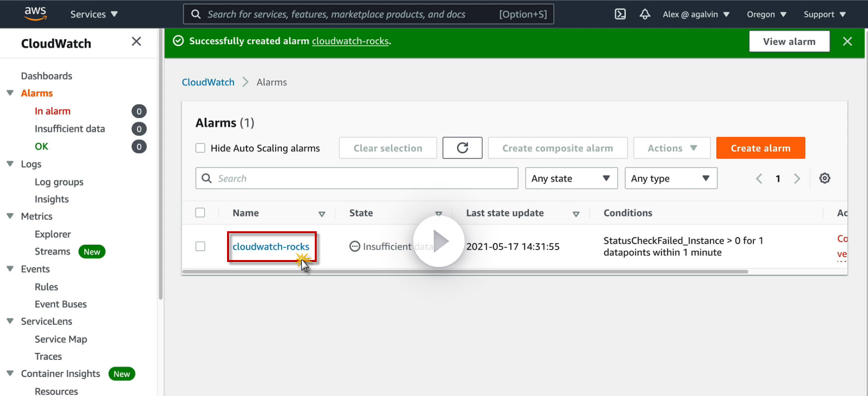868x396 pixels.
Task: Go to next alarms page
Action: pyautogui.click(x=797, y=179)
